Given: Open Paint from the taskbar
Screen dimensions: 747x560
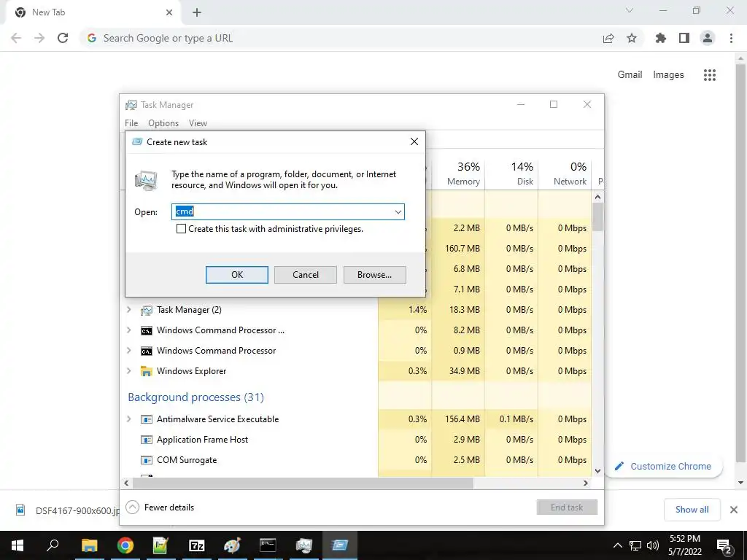Looking at the screenshot, I should (232, 545).
